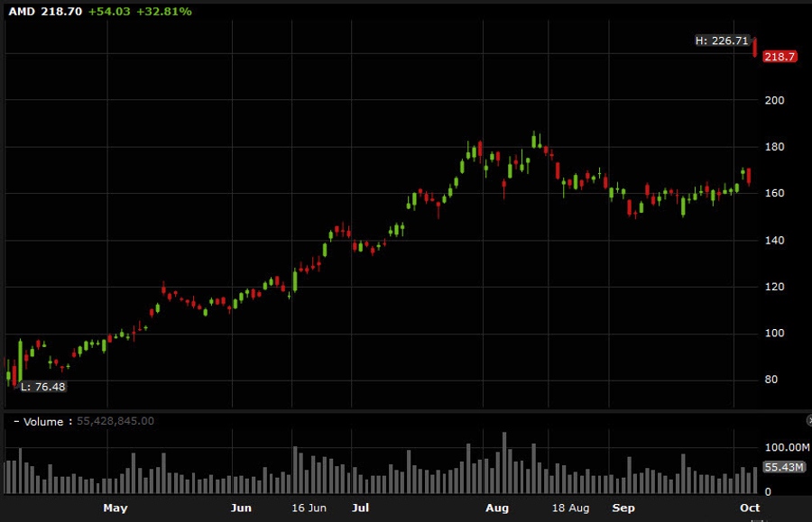Select the May label on the time axis
The image size is (812, 522).
115,508
